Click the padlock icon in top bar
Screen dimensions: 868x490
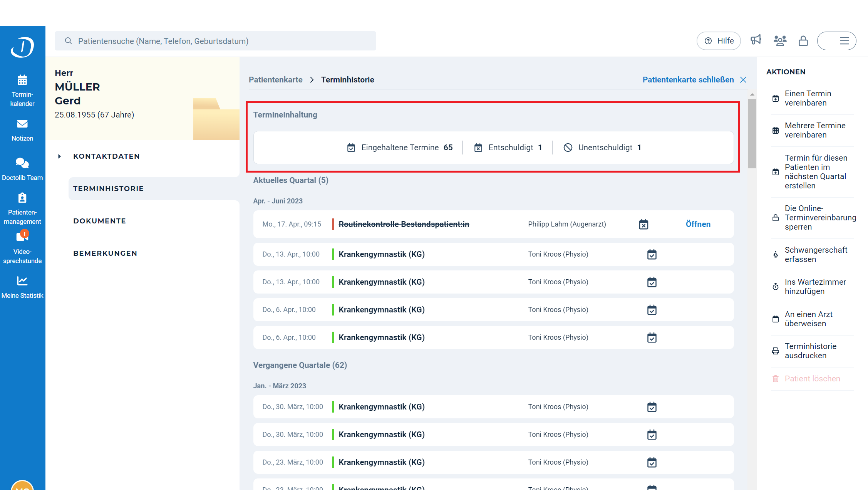pos(803,40)
